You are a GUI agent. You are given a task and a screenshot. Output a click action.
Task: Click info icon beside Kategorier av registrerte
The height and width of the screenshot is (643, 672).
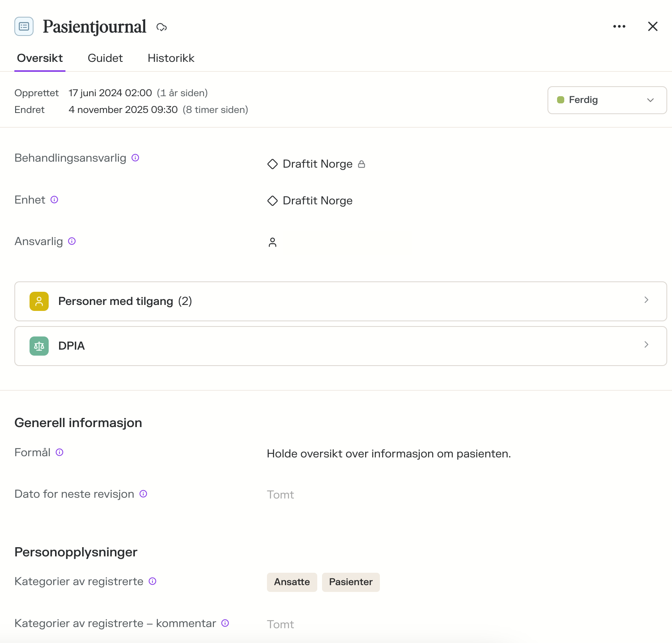point(152,581)
